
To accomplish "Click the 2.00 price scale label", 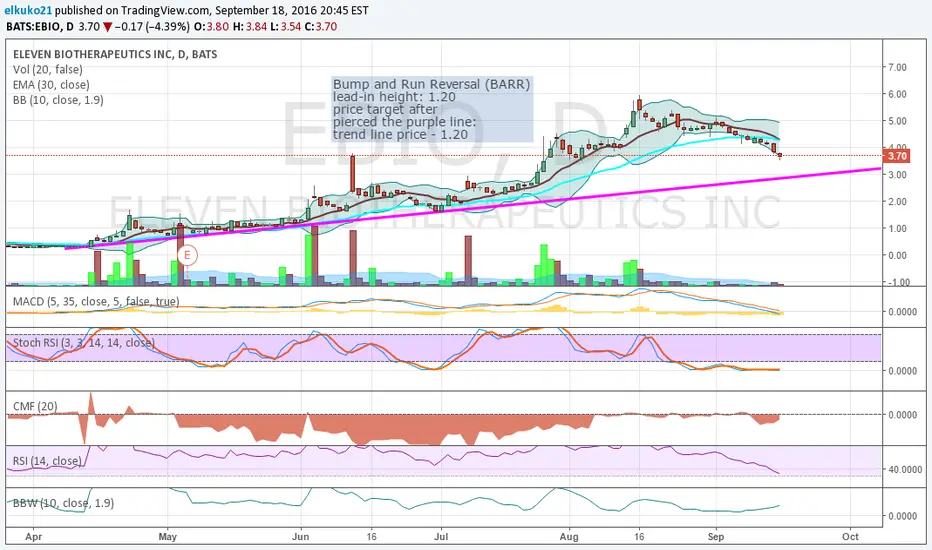I will pyautogui.click(x=897, y=202).
